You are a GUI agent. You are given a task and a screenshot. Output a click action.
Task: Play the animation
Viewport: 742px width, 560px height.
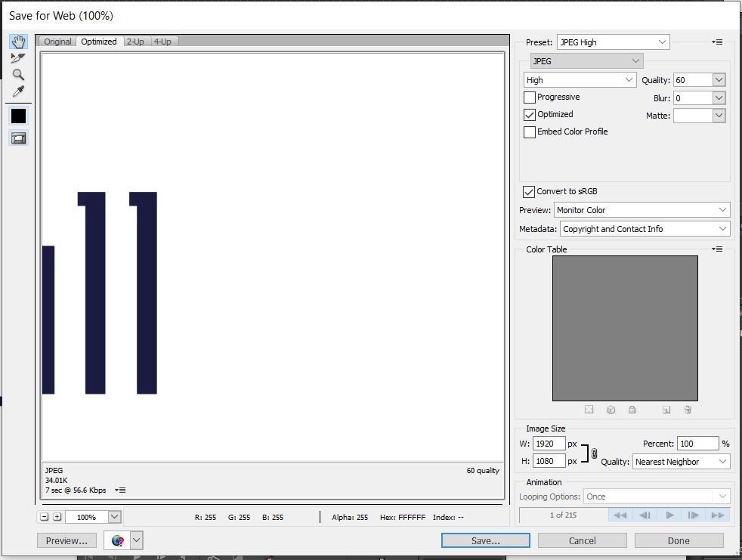click(x=669, y=515)
